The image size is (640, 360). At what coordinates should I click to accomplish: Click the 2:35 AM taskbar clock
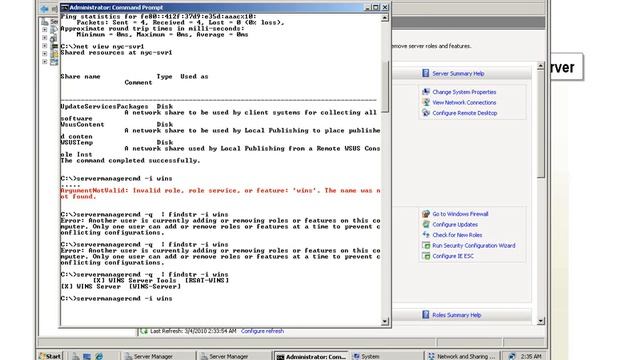pyautogui.click(x=531, y=356)
